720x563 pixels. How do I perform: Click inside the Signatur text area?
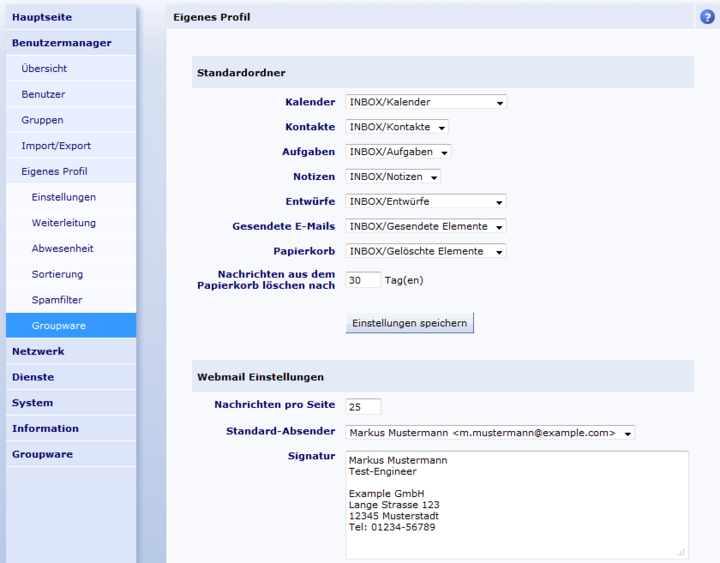tap(517, 505)
